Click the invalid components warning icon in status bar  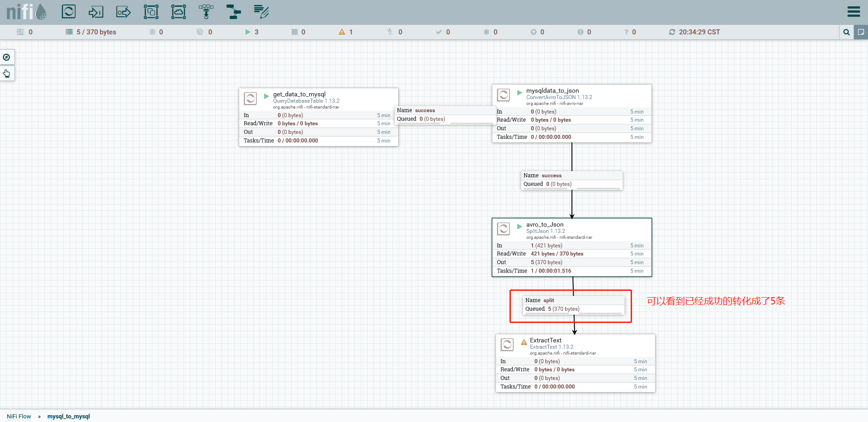pyautogui.click(x=342, y=32)
